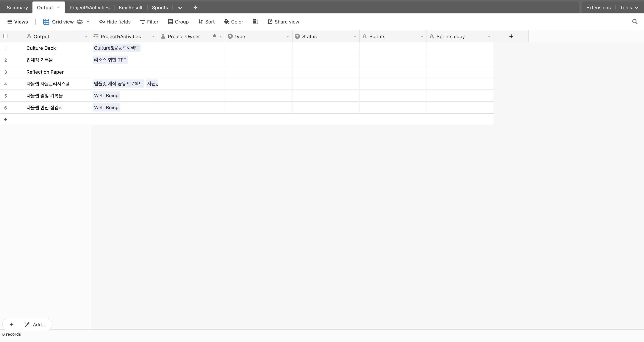Select the Well-Being tag in row 5
The height and width of the screenshot is (342, 644).
coord(106,96)
